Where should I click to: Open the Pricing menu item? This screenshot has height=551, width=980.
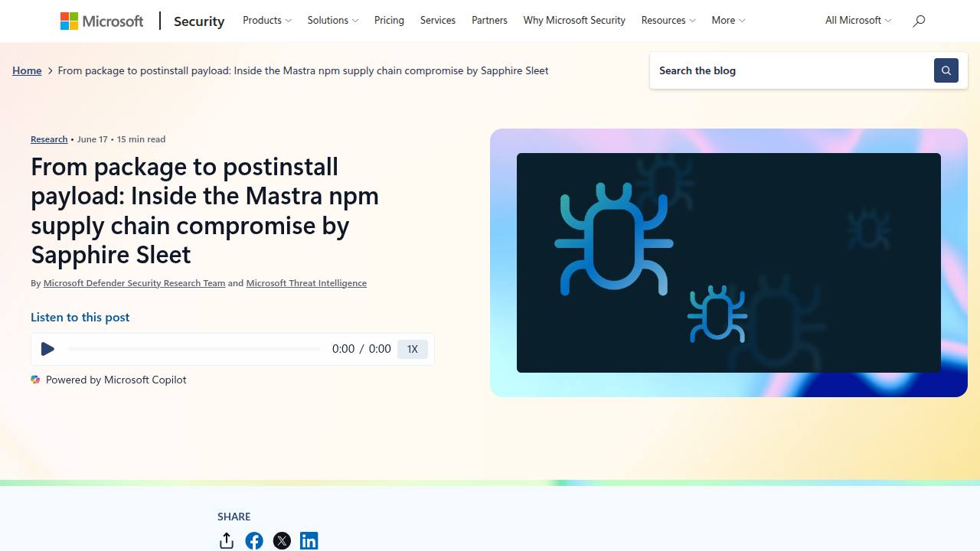tap(389, 21)
